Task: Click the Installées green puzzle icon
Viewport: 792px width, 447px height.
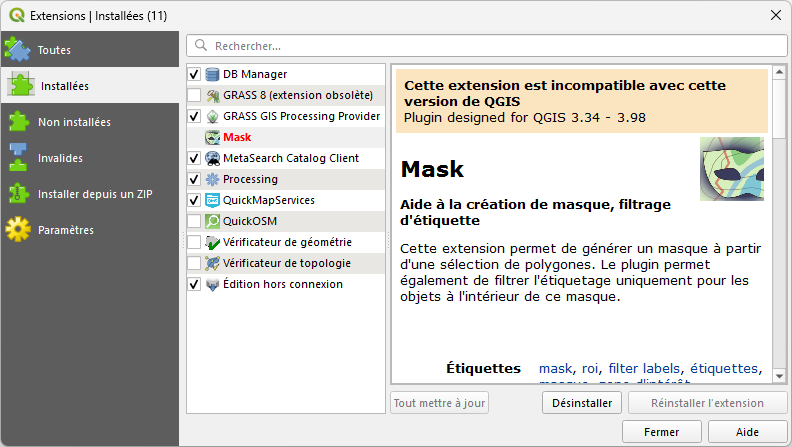Action: pos(21,85)
